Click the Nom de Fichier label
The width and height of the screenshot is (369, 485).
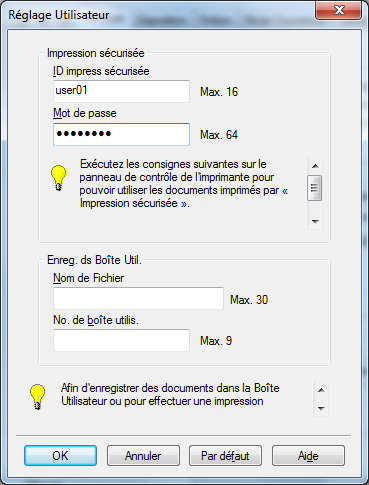click(x=89, y=278)
